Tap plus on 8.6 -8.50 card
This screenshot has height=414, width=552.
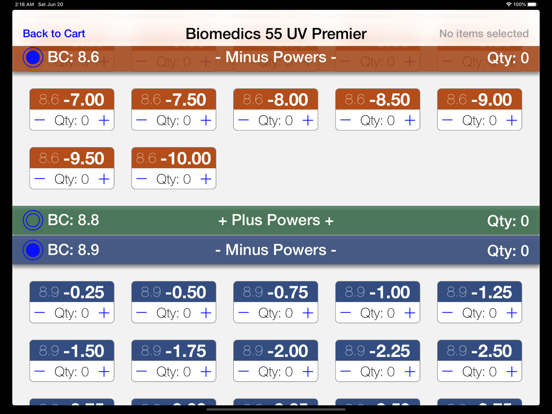tap(410, 120)
